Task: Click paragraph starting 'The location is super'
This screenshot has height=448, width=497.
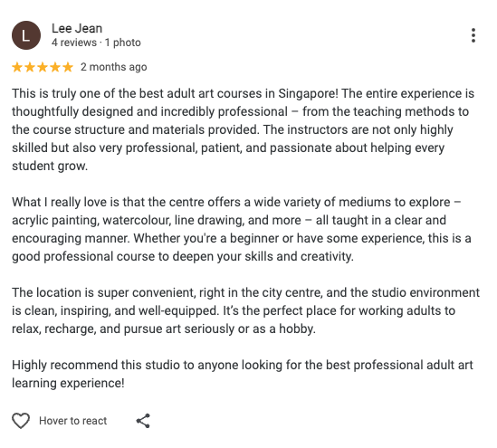Action: (x=246, y=310)
